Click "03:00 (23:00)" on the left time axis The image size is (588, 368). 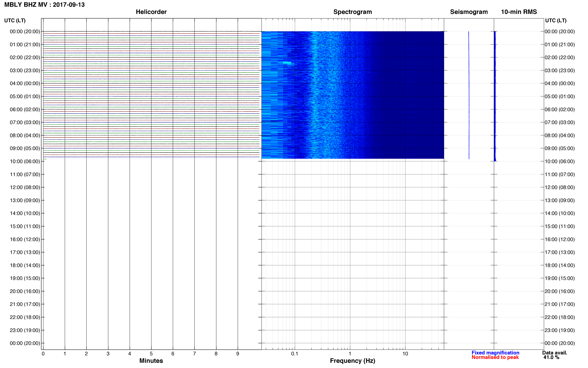[25, 71]
